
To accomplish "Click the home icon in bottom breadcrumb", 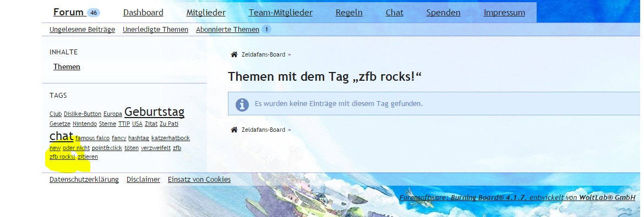I will point(234,130).
